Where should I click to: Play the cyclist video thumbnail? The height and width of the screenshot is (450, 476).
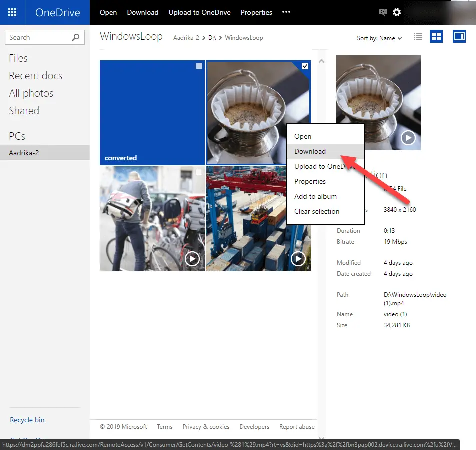192,259
